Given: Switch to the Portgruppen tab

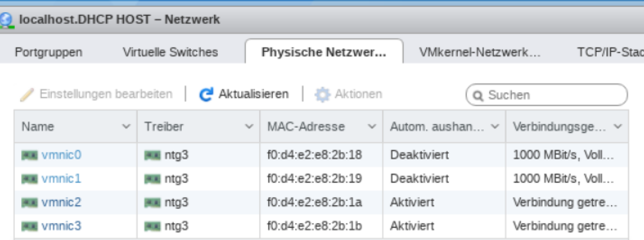Looking at the screenshot, I should (49, 52).
